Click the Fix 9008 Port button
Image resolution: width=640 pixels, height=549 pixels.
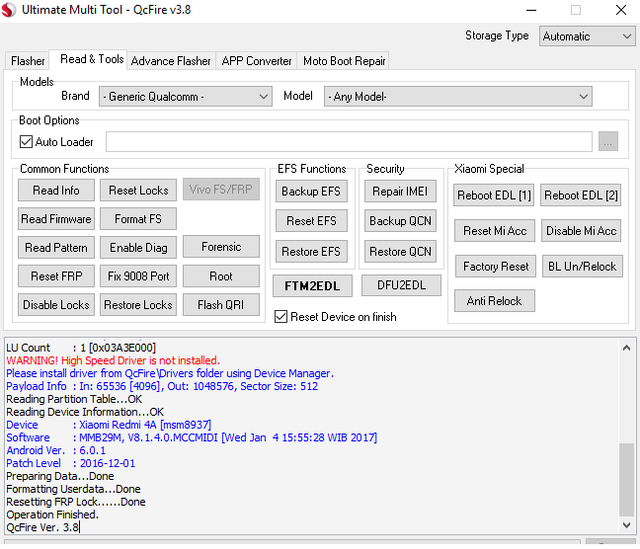coord(138,276)
